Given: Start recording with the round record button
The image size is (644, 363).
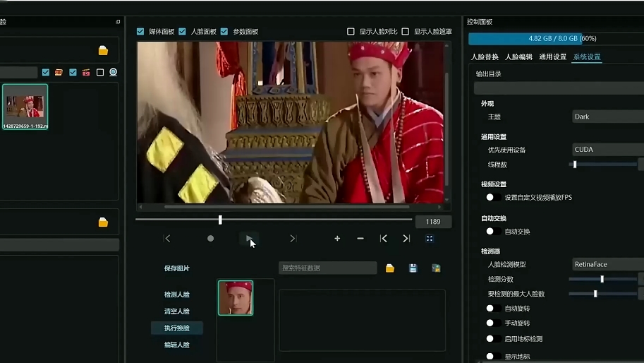Looking at the screenshot, I should point(210,239).
